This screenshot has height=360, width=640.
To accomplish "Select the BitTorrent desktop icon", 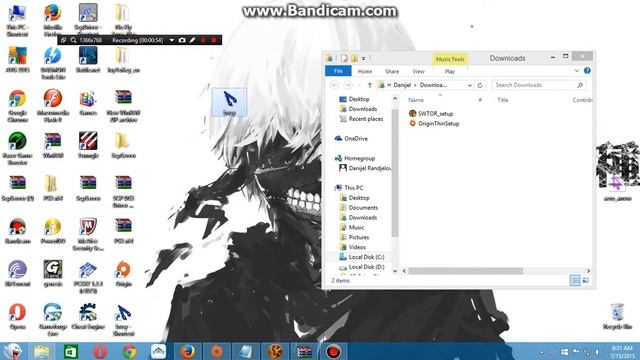I will click(18, 273).
